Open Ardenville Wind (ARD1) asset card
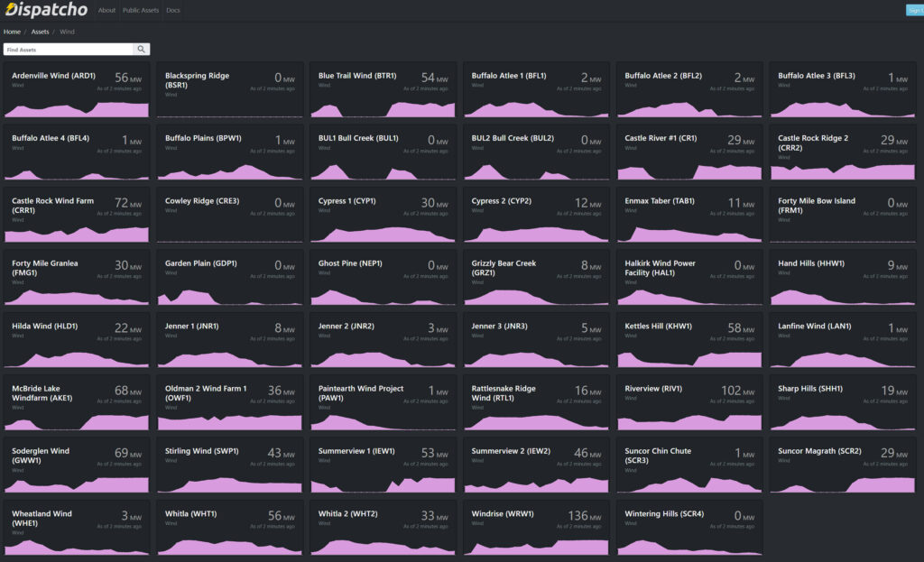This screenshot has height=562, width=924. click(53, 76)
